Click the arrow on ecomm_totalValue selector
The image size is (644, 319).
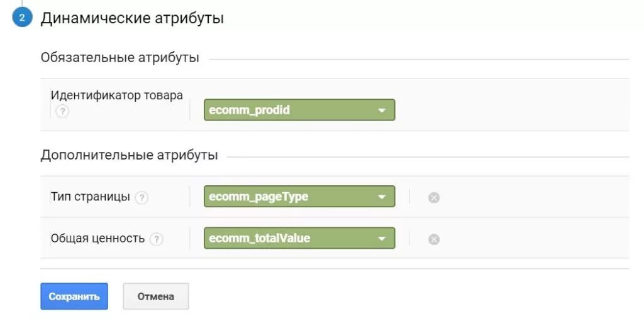click(x=381, y=239)
